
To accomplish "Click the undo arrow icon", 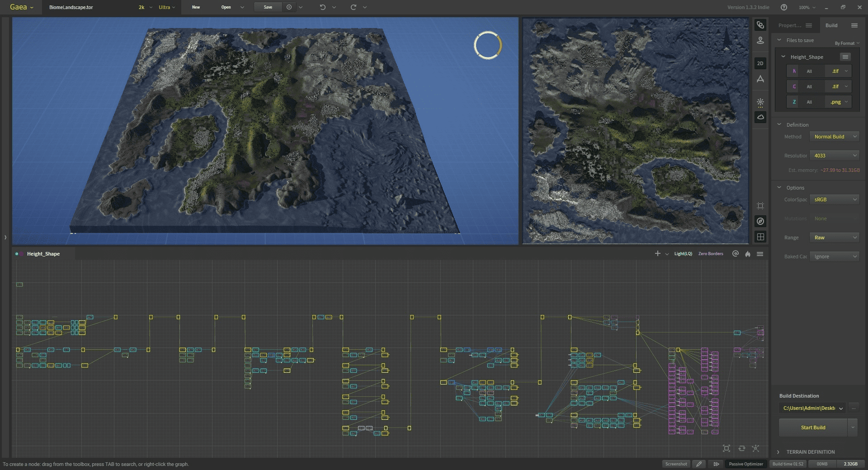I will 322,7.
